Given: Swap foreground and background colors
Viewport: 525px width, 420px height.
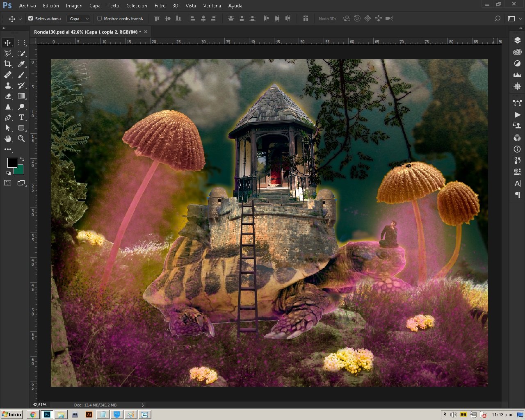Looking at the screenshot, I should 22,159.
